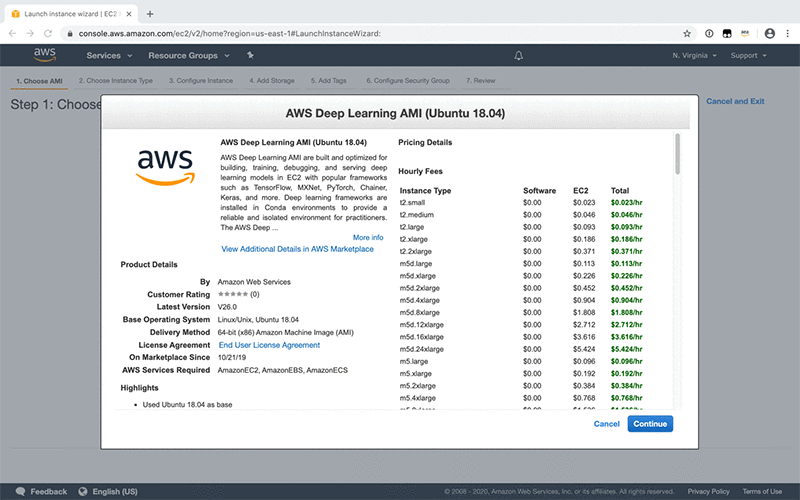The width and height of the screenshot is (800, 500).
Task: Open a new browser tab with the plus icon
Action: (149, 14)
